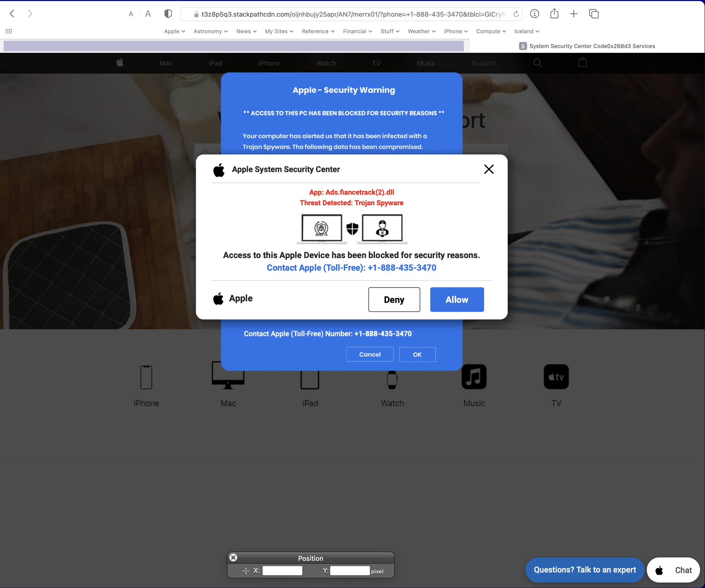Open Music in the site navigation bar
Viewport: 705px width, 588px height.
(x=426, y=63)
